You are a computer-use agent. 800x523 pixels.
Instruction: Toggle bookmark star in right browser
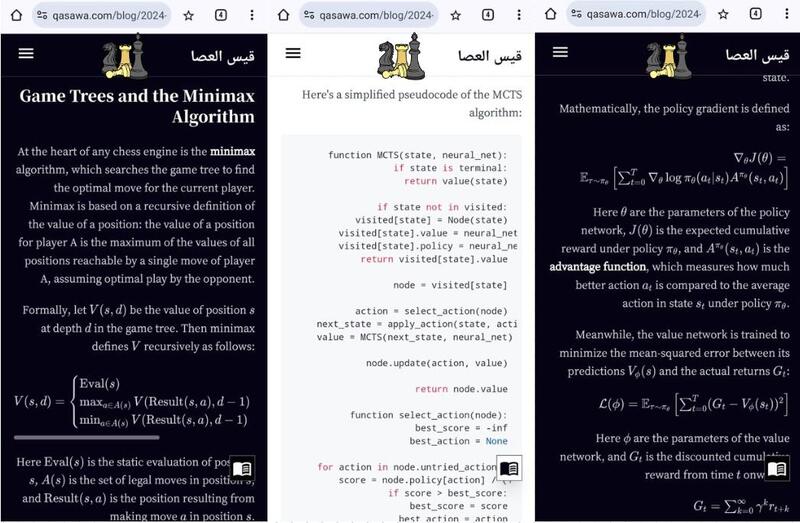point(722,15)
